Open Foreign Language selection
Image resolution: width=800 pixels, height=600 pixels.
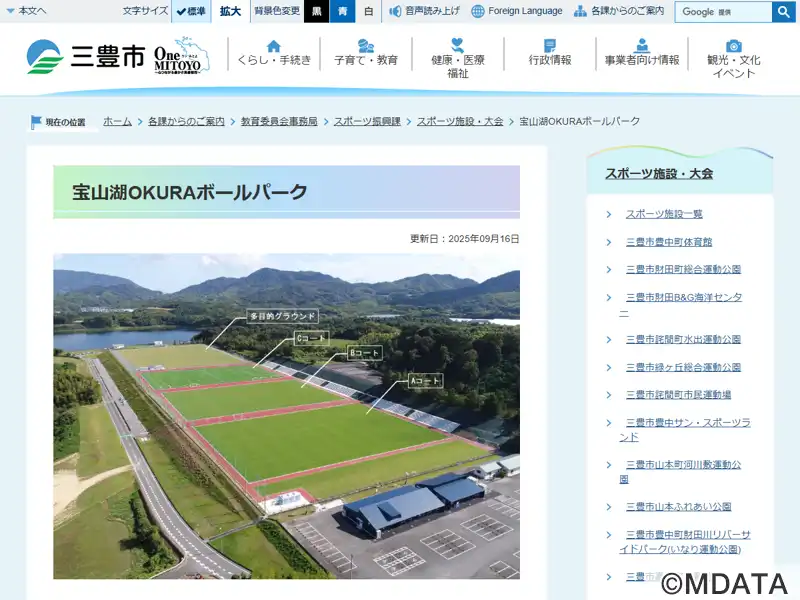point(517,11)
